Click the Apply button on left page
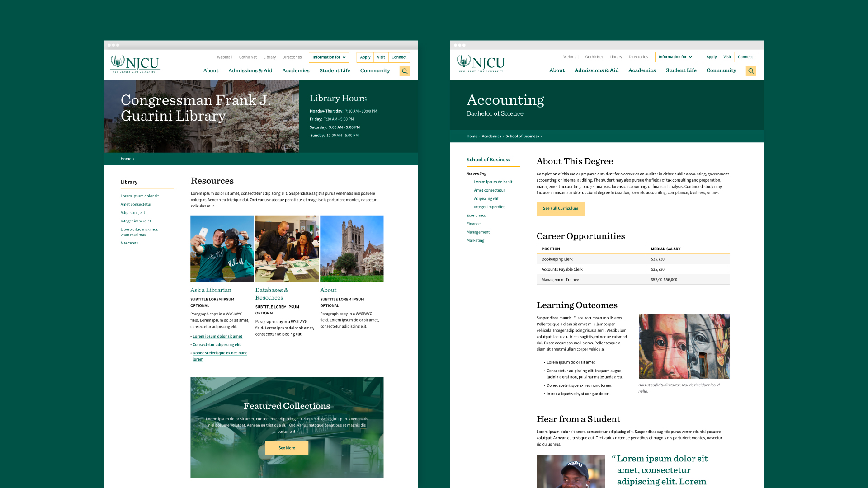 pos(365,57)
